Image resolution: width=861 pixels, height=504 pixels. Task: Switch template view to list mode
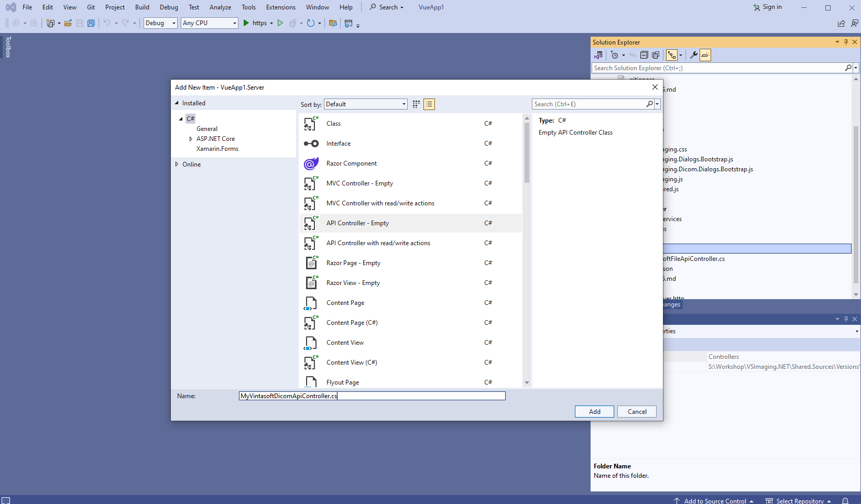click(x=429, y=104)
